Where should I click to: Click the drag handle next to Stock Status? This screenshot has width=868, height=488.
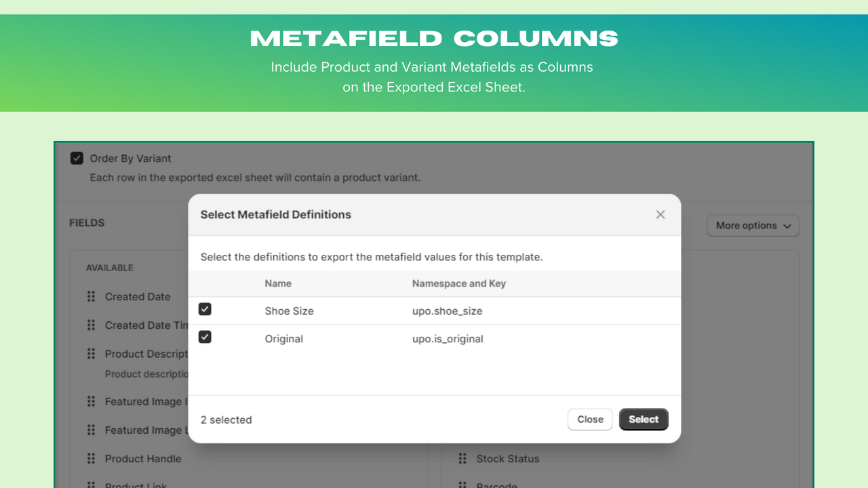(x=462, y=459)
